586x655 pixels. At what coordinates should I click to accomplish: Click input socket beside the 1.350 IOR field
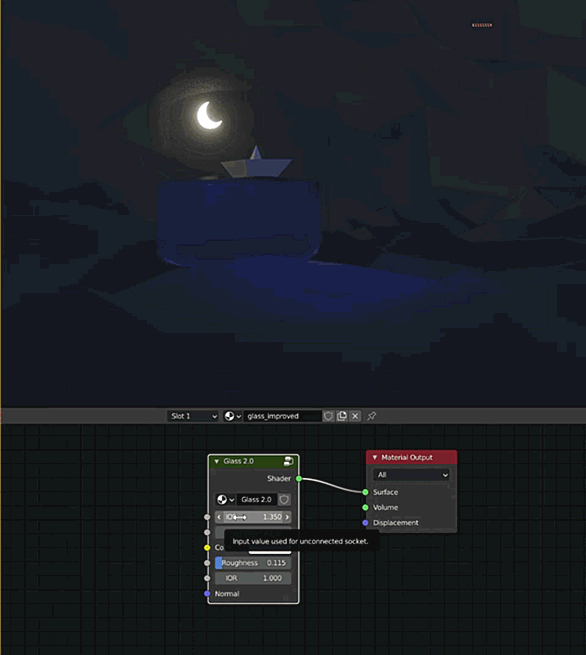tap(207, 517)
